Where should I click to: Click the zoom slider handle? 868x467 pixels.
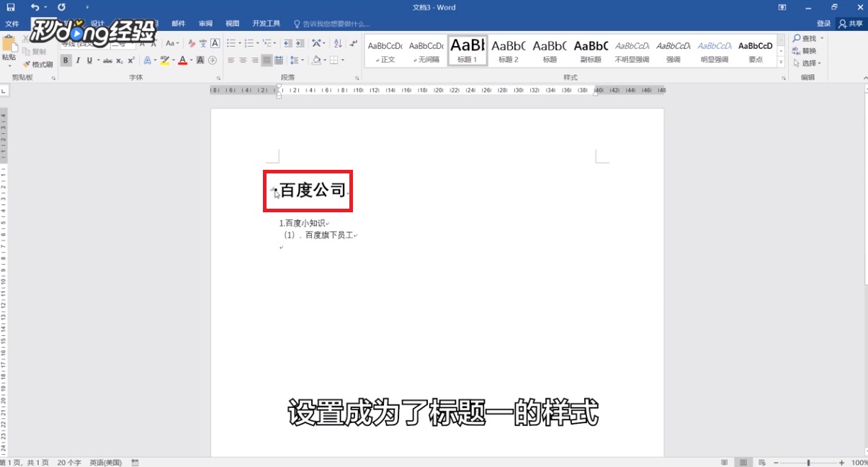click(x=809, y=462)
